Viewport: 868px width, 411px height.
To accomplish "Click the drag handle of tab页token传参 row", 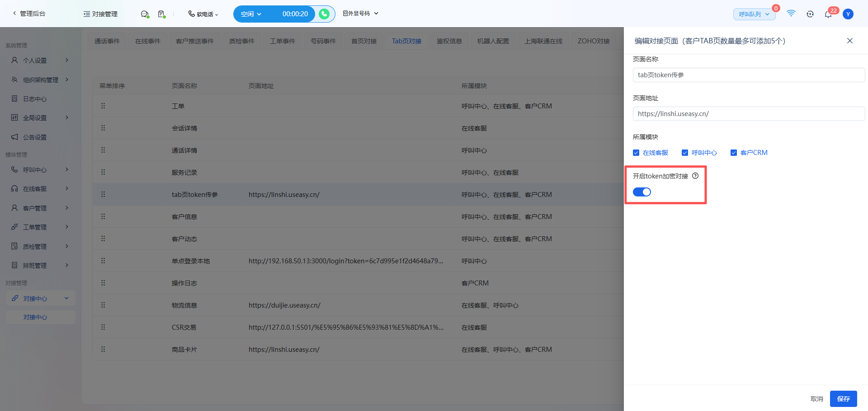I will (103, 194).
